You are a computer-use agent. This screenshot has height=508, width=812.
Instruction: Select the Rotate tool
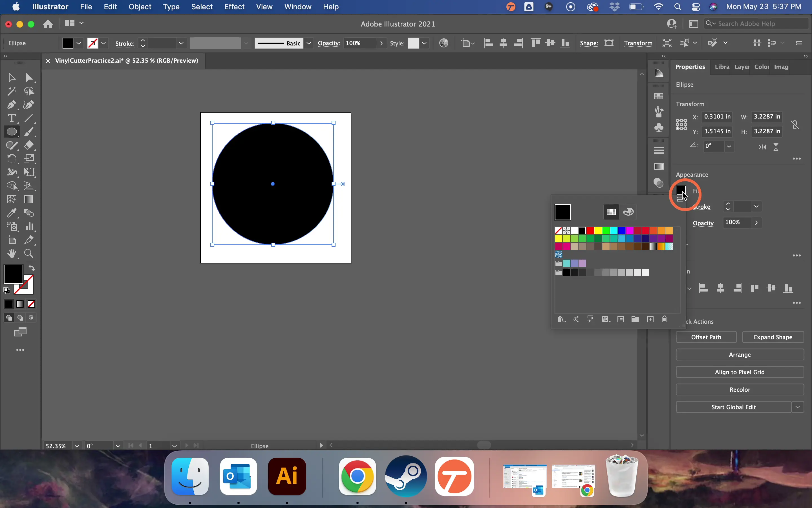click(12, 159)
